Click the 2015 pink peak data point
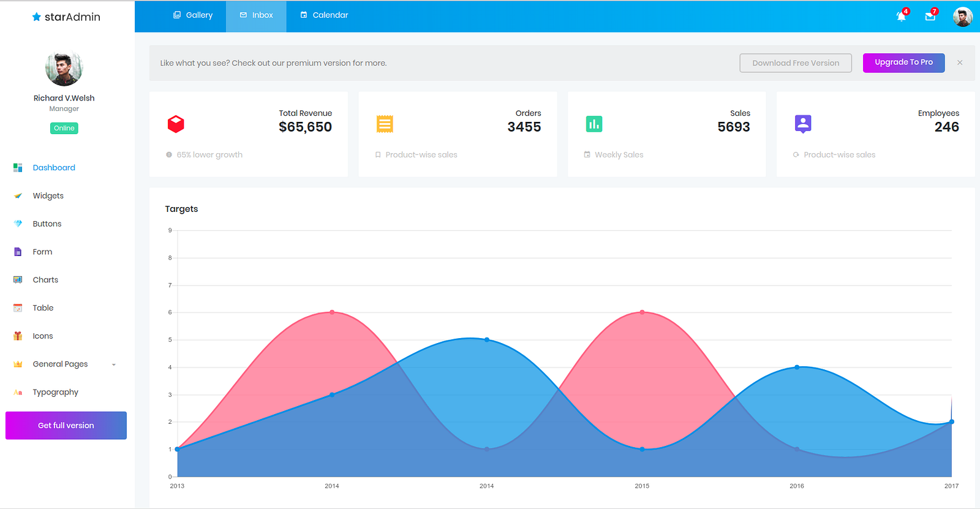Screen dimensions: 980x509 (642, 312)
